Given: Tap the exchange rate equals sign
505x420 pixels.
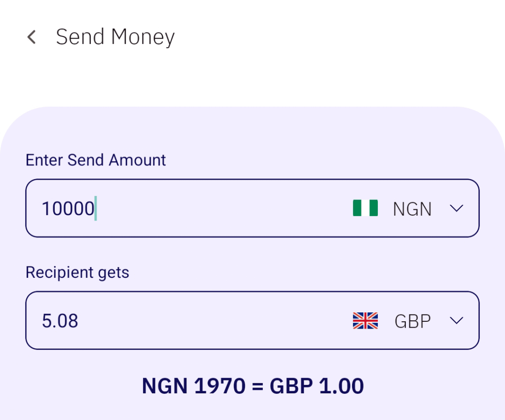Looking at the screenshot, I should point(257,386).
